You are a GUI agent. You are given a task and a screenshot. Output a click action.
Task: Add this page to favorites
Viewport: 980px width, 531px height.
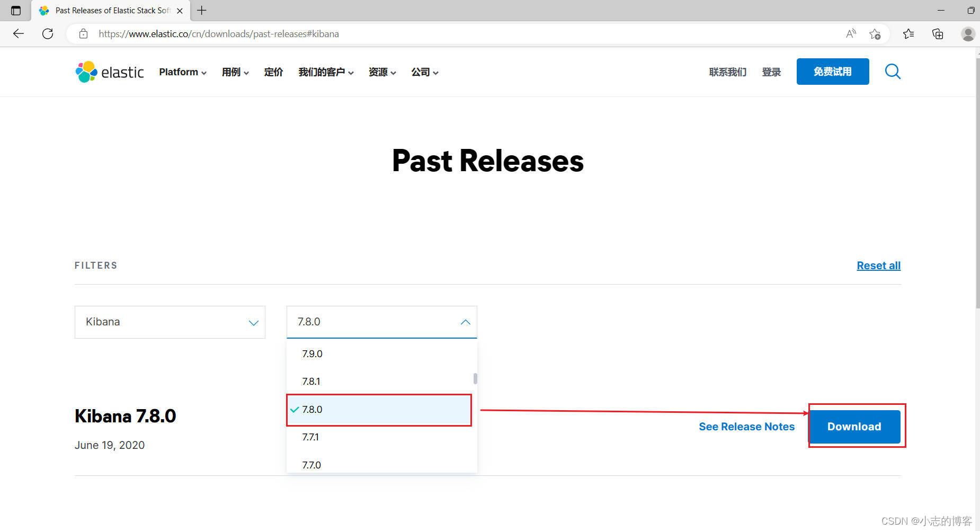pyautogui.click(x=875, y=34)
